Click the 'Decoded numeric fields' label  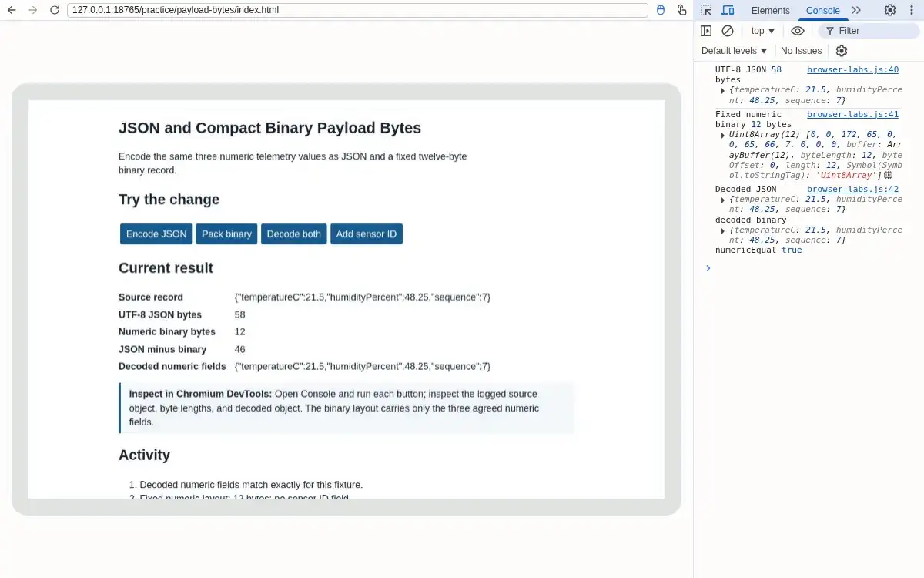[x=172, y=366]
